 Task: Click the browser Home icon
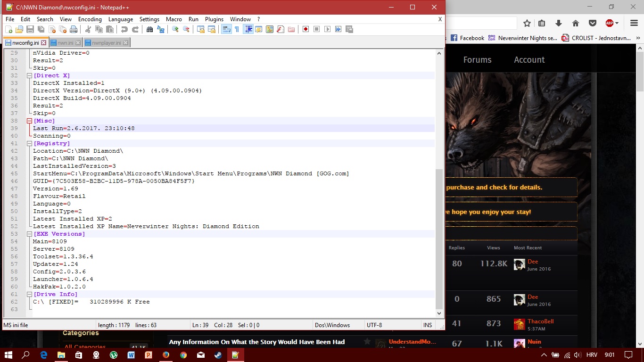click(x=575, y=23)
